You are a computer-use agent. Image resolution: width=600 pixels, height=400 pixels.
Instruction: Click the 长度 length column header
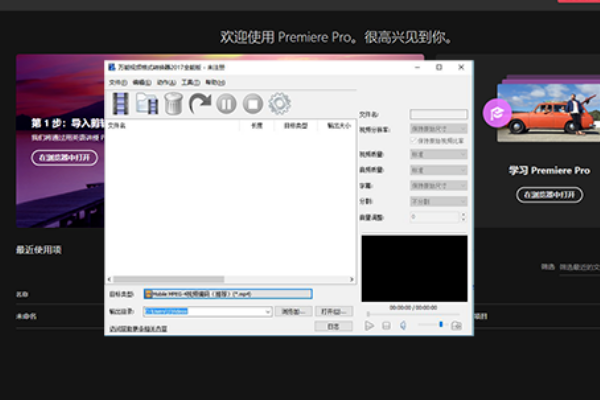(x=257, y=126)
